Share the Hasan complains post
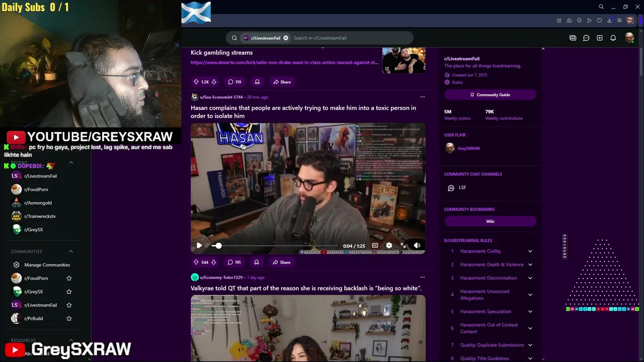 282,262
